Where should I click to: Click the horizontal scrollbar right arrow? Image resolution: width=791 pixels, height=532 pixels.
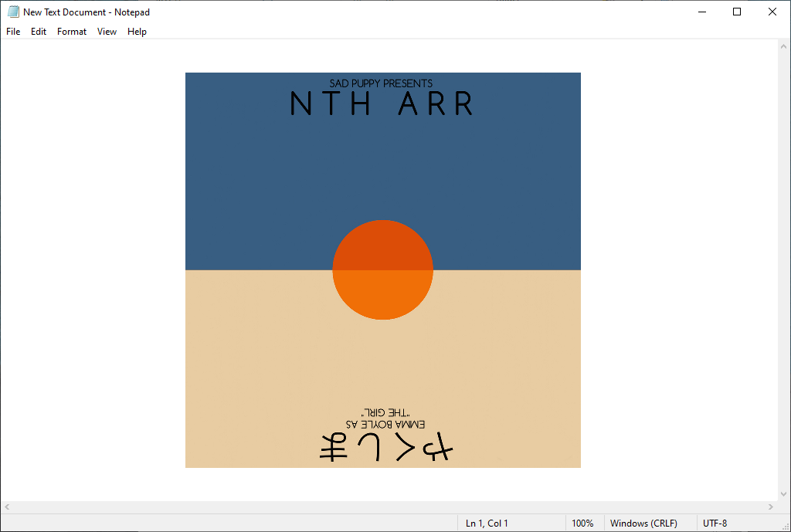click(769, 507)
